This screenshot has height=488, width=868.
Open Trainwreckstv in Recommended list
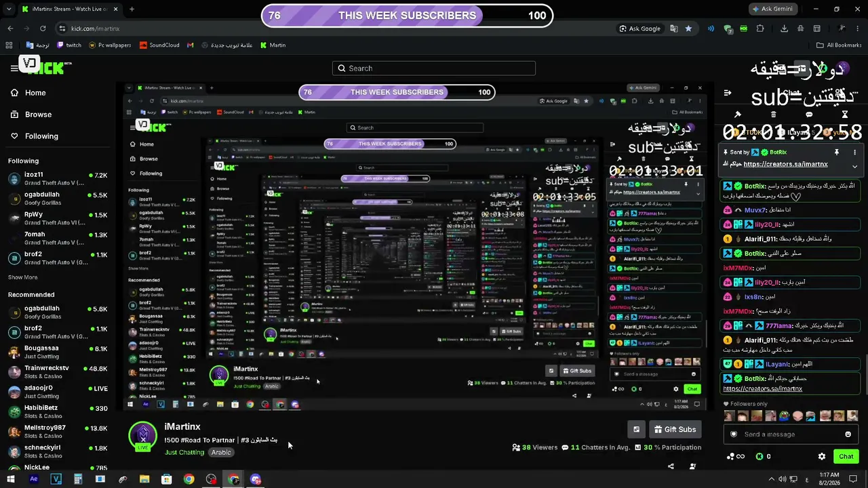(58, 371)
